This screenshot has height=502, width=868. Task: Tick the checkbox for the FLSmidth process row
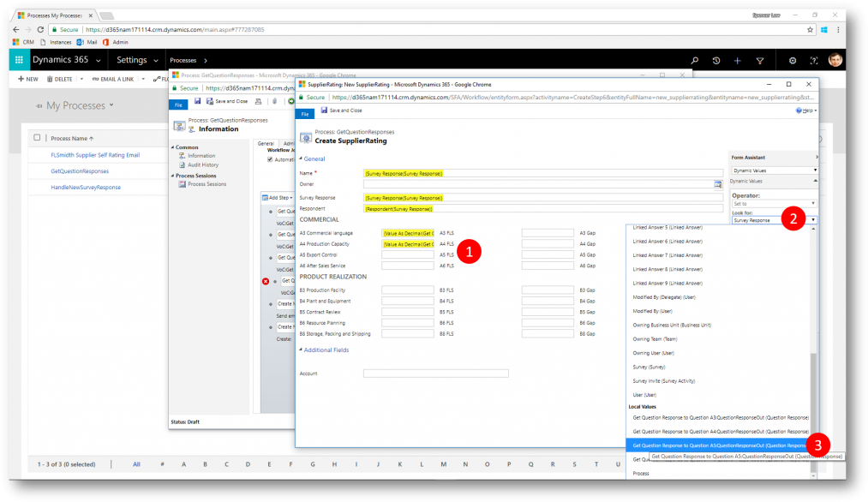[x=37, y=154]
